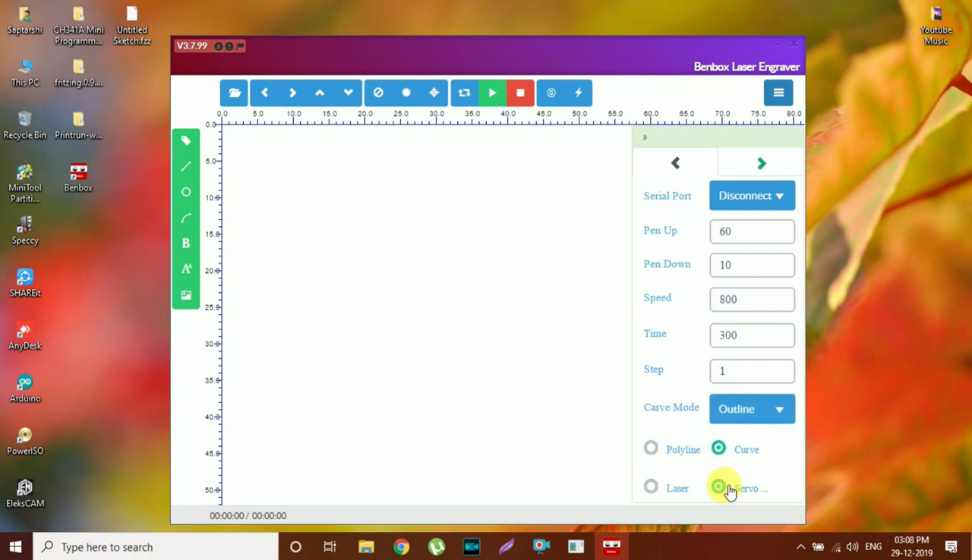Image resolution: width=972 pixels, height=560 pixels.
Task: Click the Type here to search box
Action: (156, 546)
